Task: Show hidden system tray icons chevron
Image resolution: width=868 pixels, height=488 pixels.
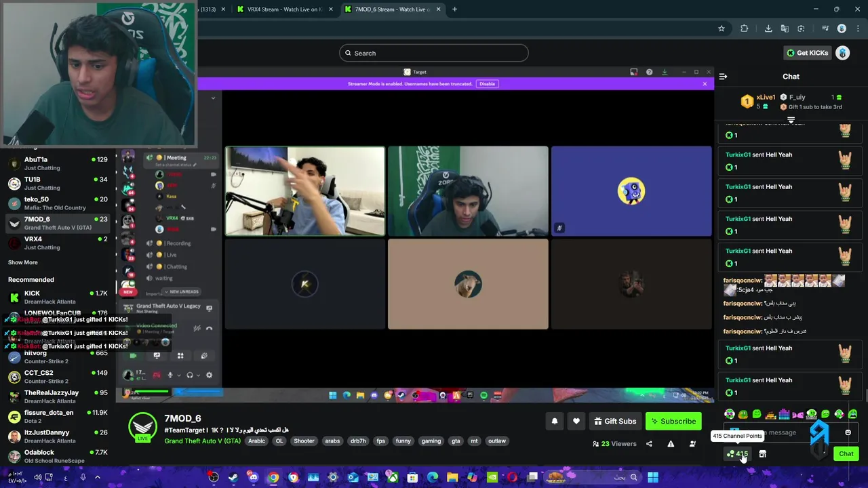Action: [97, 477]
